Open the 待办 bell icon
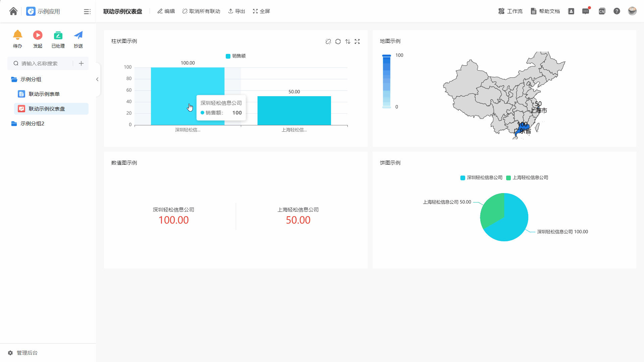The image size is (644, 362). tap(17, 35)
